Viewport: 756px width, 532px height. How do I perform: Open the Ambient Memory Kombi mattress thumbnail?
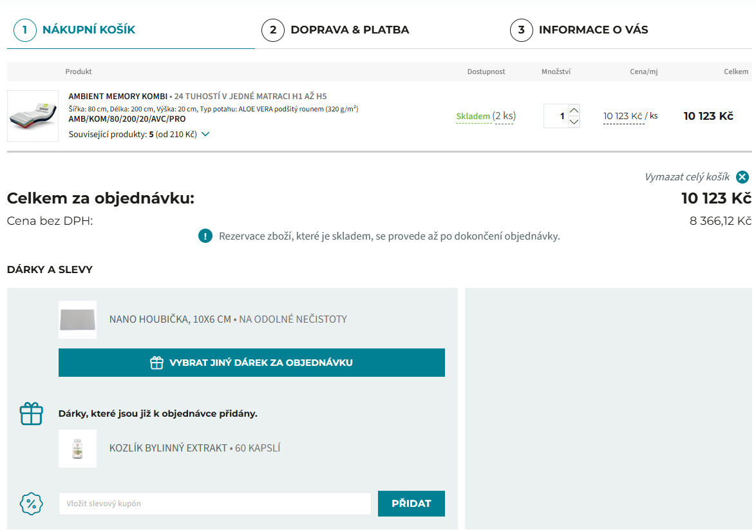point(33,116)
